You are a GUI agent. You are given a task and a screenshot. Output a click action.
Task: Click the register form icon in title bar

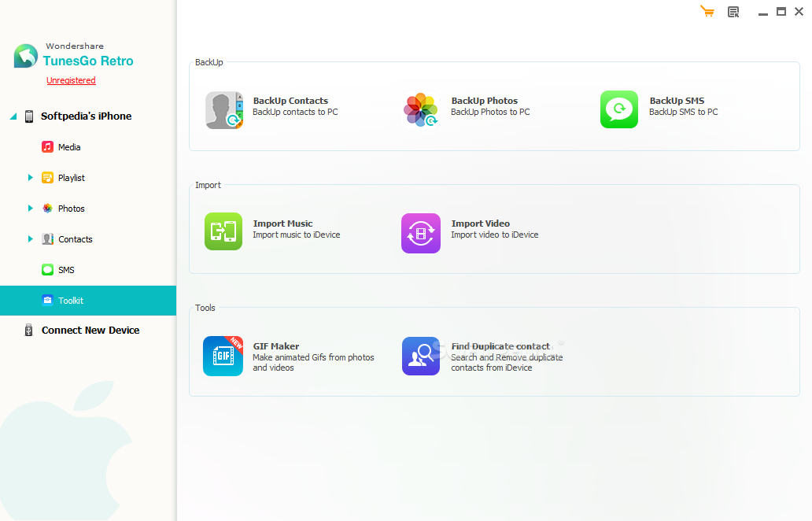click(733, 12)
